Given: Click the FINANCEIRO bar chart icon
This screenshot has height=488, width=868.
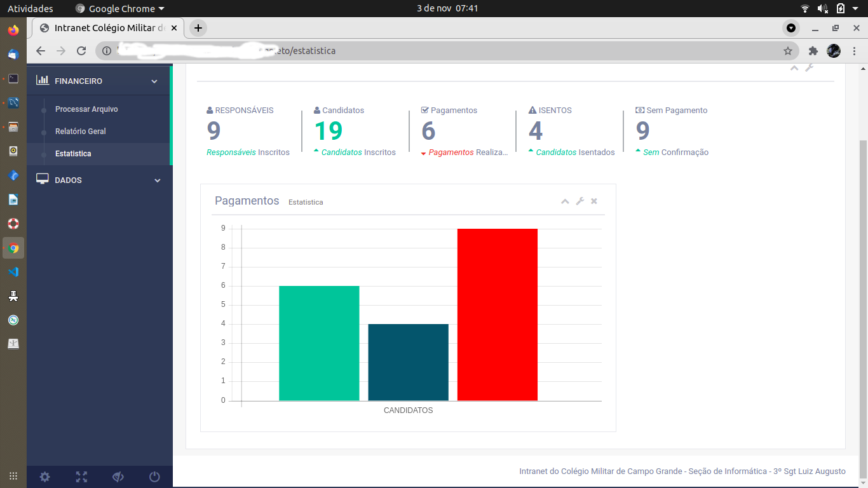Looking at the screenshot, I should 43,80.
